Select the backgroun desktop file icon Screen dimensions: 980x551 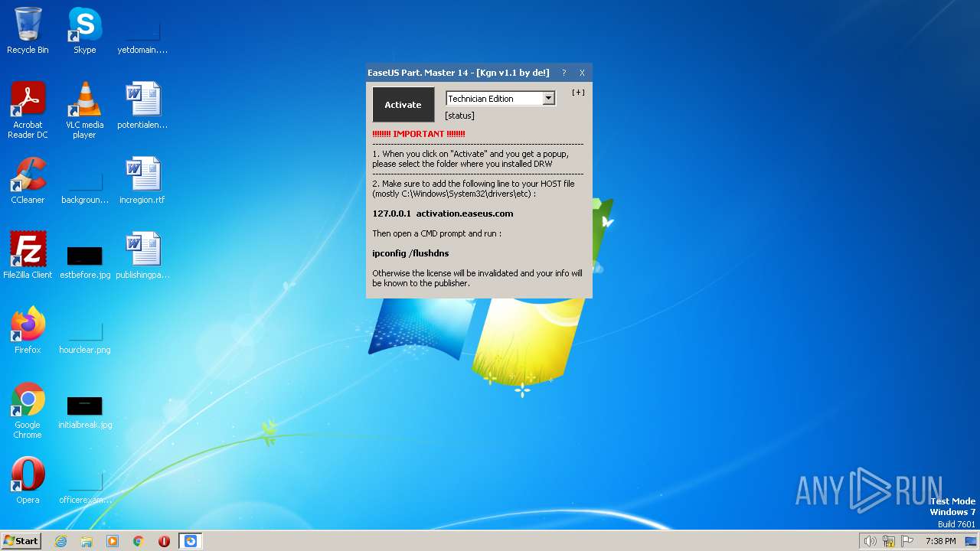click(84, 186)
